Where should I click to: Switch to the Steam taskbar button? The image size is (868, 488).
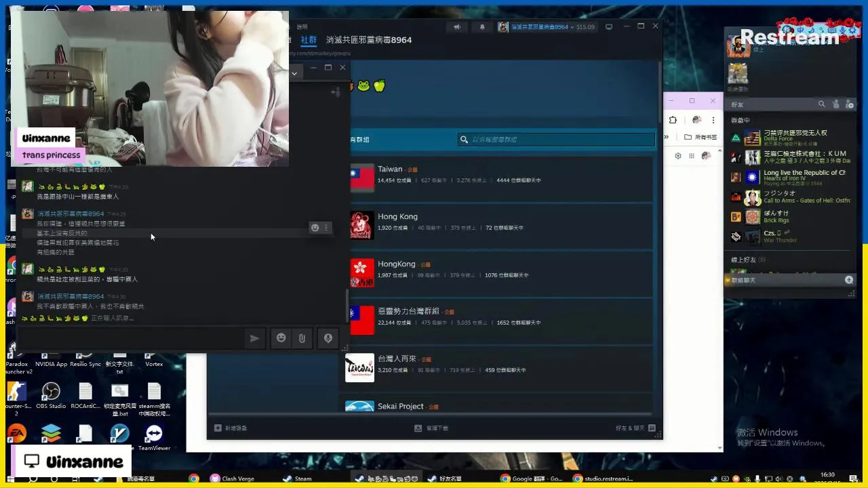click(x=297, y=479)
